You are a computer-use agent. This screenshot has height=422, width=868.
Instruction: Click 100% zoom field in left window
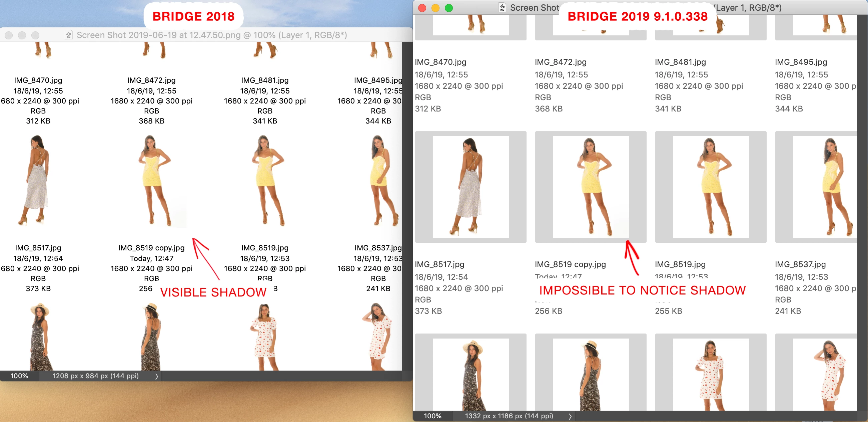(19, 376)
